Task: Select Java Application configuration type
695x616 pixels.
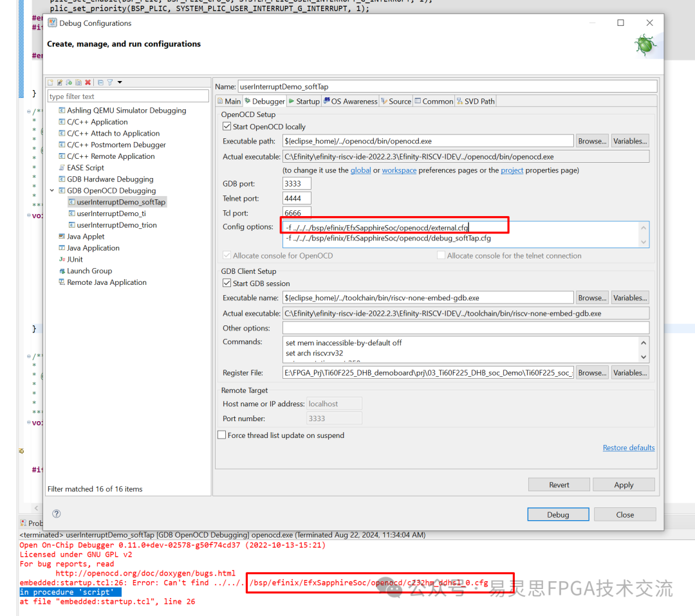Action: click(93, 248)
